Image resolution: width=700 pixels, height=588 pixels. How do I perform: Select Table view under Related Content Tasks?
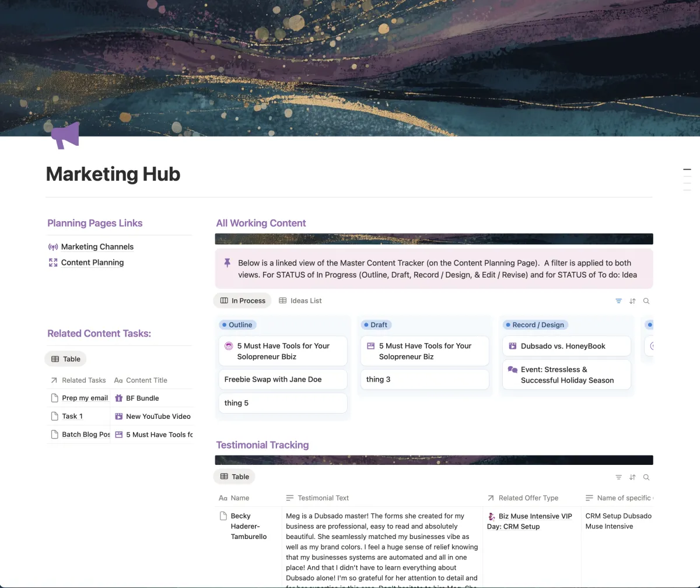click(x=65, y=359)
